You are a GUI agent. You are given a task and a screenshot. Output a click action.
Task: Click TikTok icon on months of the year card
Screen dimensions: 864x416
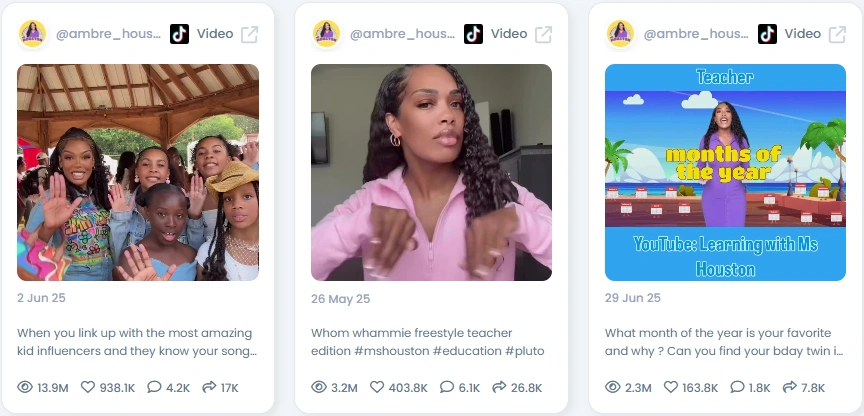click(767, 34)
